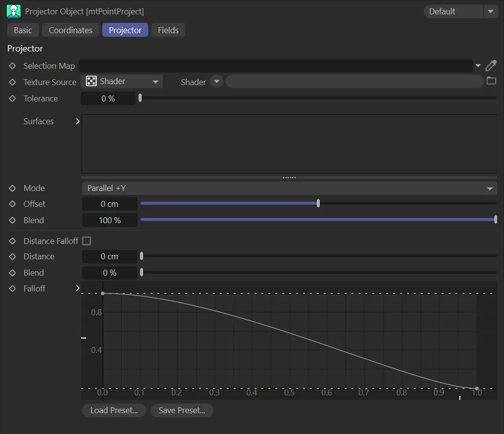Click keyframe diamond next to Selection Map

[13, 66]
